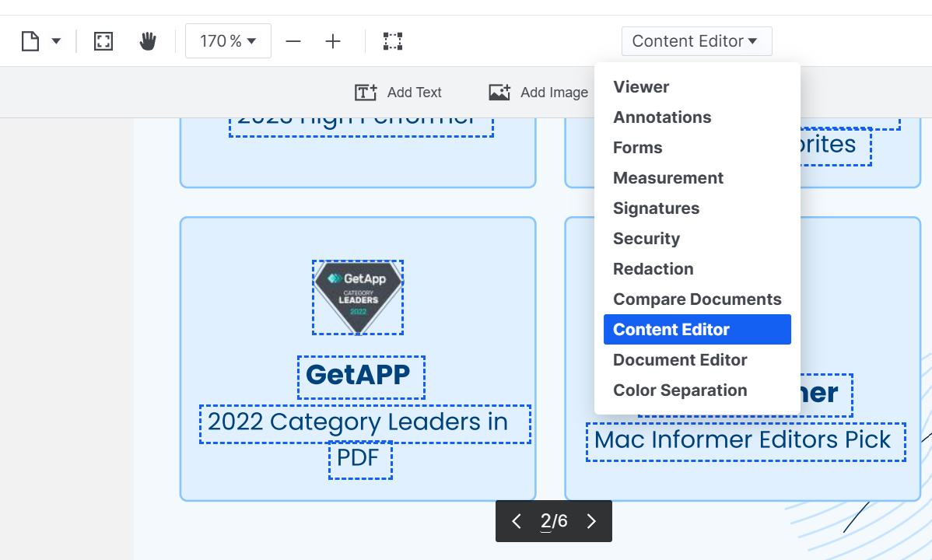Switch to Annotations mode
This screenshot has height=560, width=932.
tap(697, 117)
